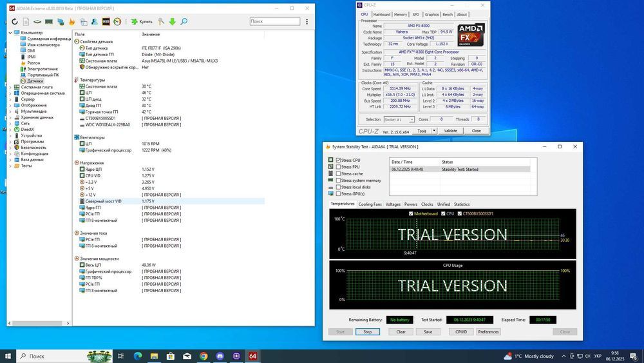Click the Refresh icon in the AIDA64 toolbar
Viewport: 644px width, 363px height.
tap(15, 22)
